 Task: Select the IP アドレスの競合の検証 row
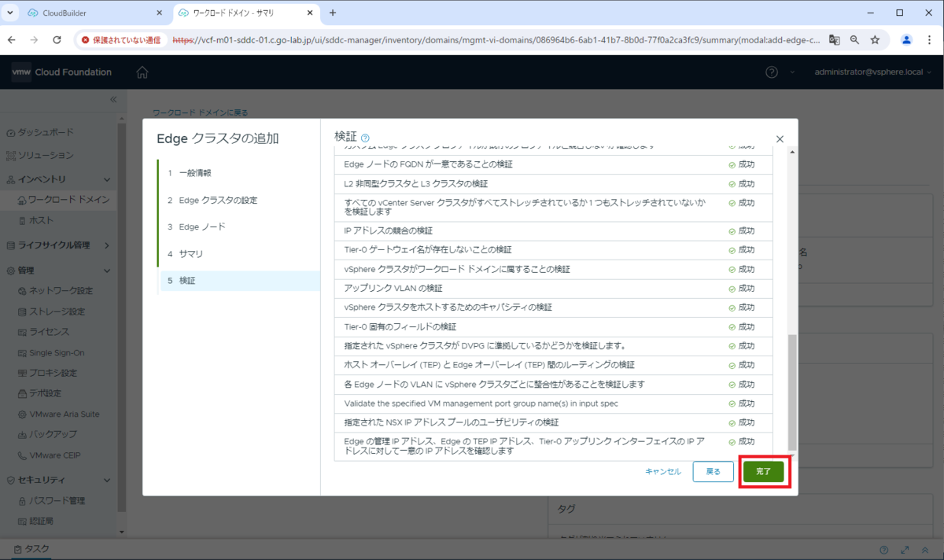click(x=554, y=230)
